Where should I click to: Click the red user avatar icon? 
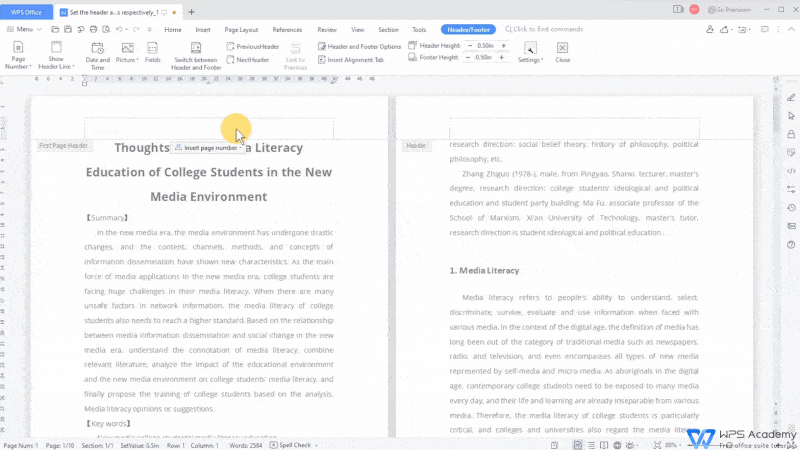(694, 10)
